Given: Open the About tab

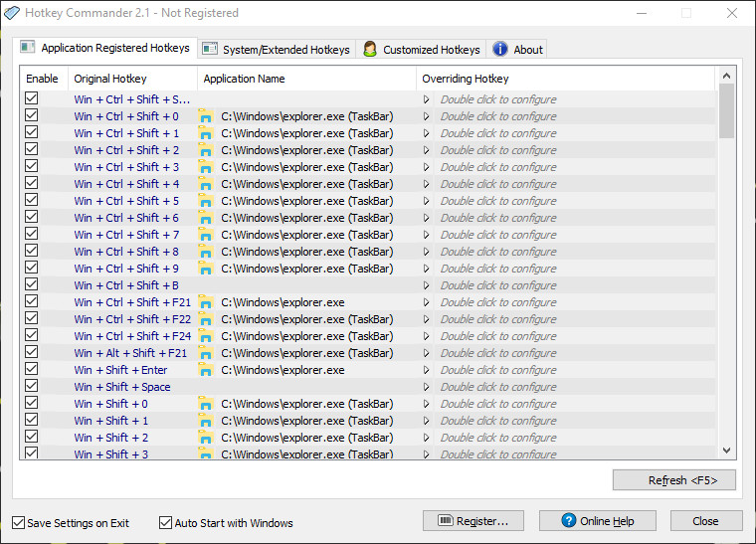Looking at the screenshot, I should click(x=517, y=49).
